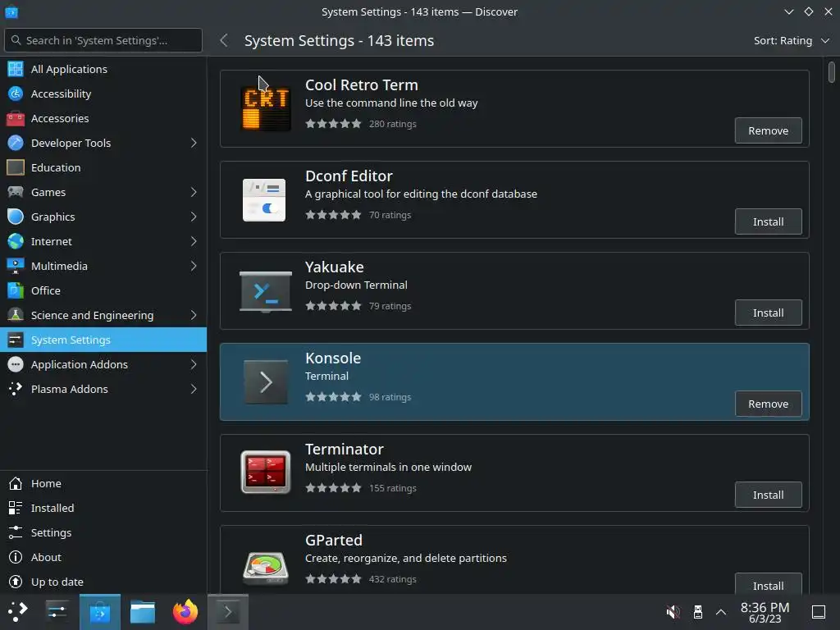840x630 pixels.
Task: Click '432 ratings' under GParted
Action: tap(393, 579)
